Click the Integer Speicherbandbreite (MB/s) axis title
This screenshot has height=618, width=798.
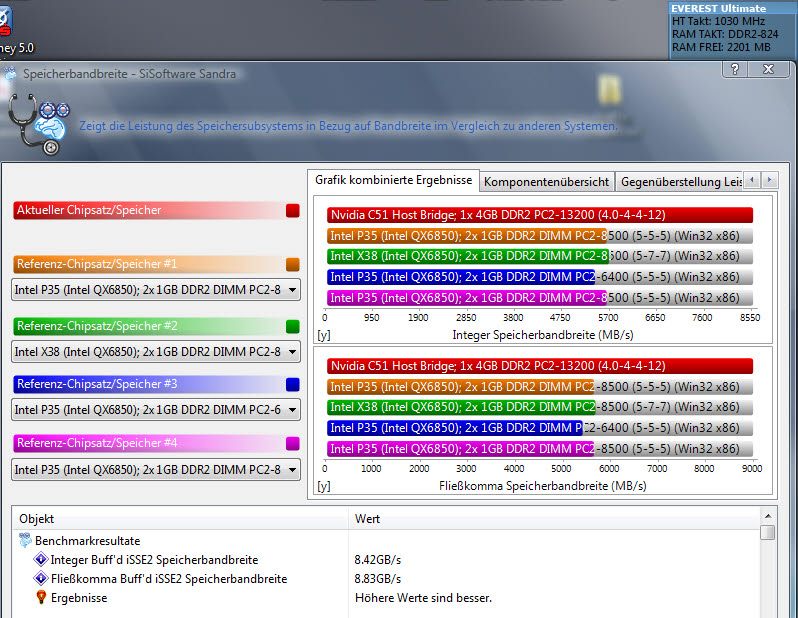(x=543, y=335)
